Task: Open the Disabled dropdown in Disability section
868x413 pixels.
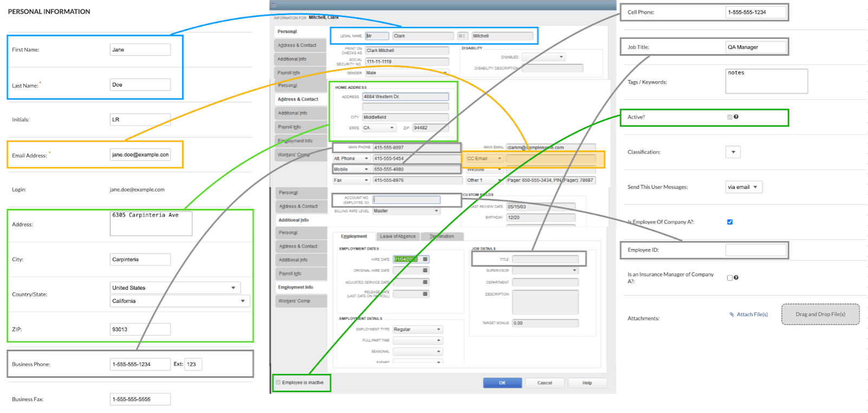Action: tap(543, 57)
